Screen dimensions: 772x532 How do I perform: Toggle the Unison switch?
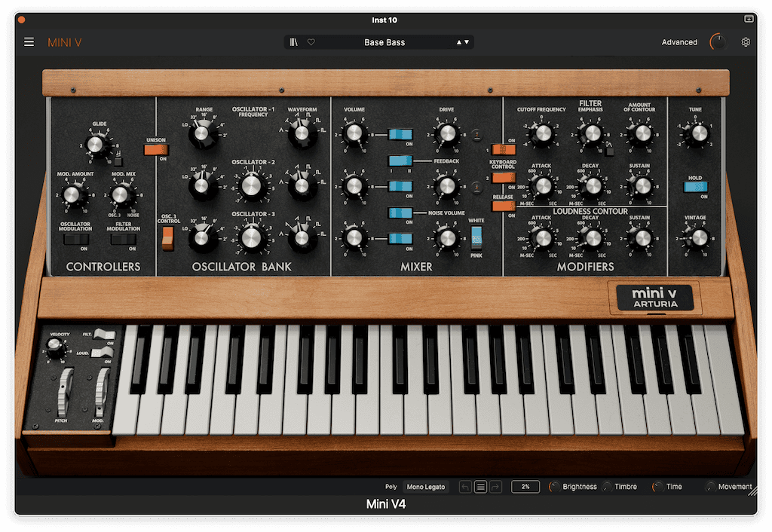coord(156,150)
